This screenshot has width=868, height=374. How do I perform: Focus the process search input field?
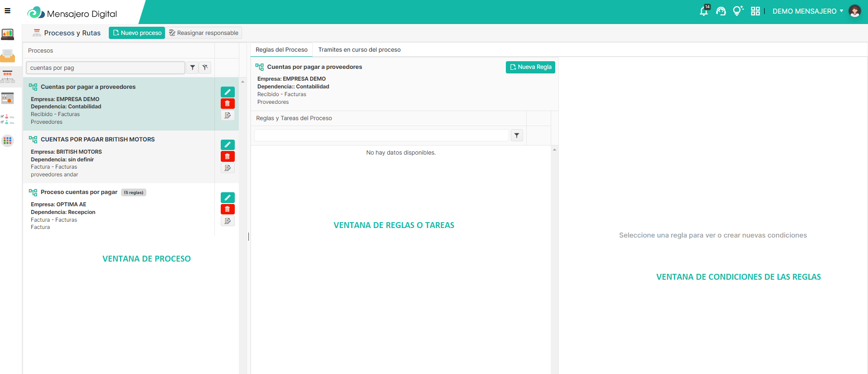coord(105,68)
